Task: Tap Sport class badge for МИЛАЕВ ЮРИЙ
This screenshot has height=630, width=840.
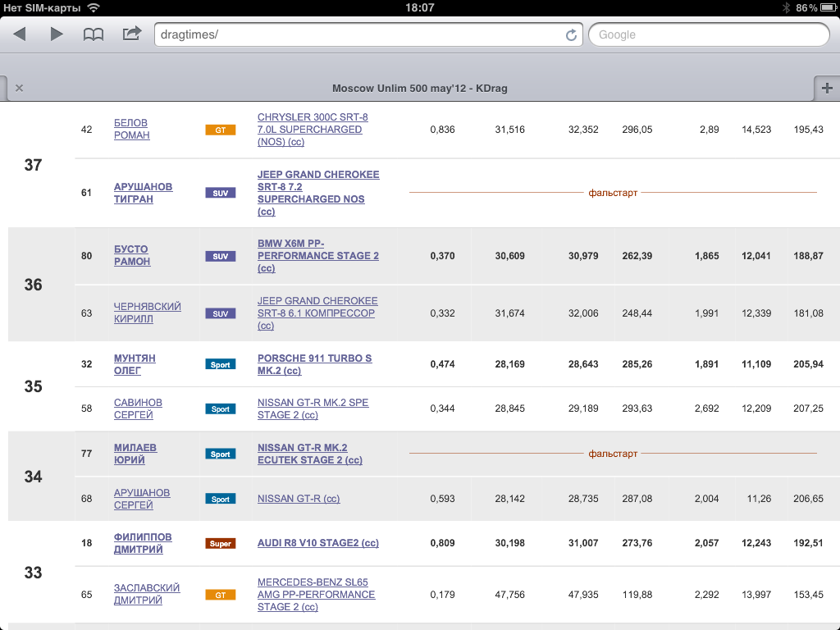Action: coord(220,454)
